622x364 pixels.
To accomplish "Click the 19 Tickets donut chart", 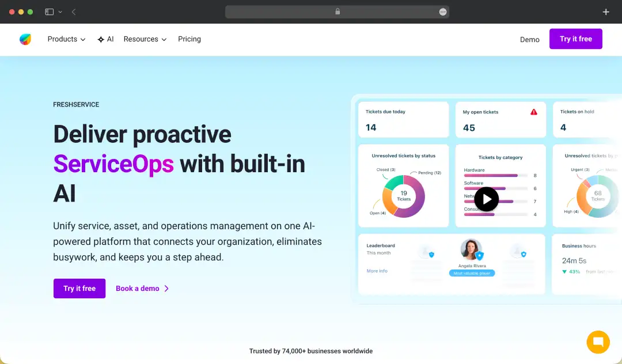I will [403, 196].
